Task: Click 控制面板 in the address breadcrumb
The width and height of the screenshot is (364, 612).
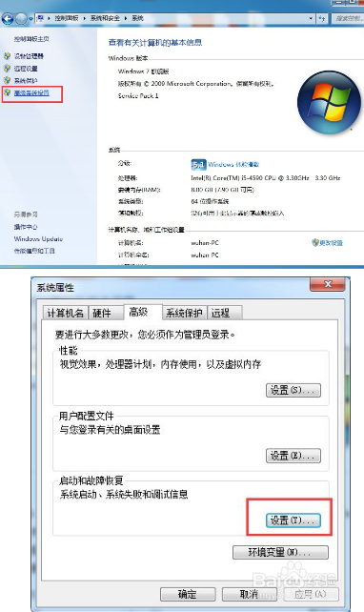Action: (67, 18)
